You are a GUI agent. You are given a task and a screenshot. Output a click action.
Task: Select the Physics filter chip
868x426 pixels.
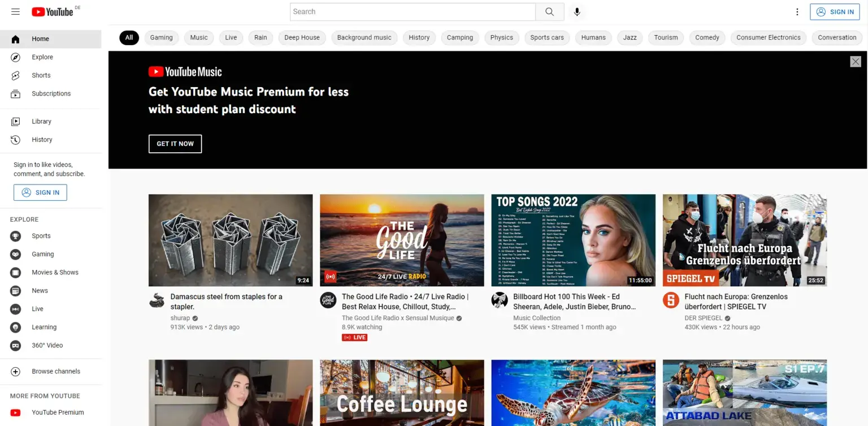[x=502, y=37]
